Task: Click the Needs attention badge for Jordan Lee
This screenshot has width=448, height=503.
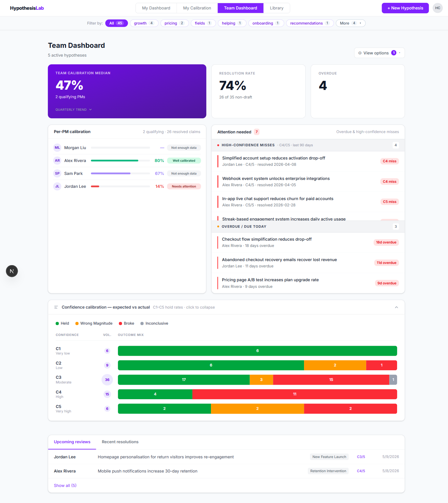Action: (184, 187)
